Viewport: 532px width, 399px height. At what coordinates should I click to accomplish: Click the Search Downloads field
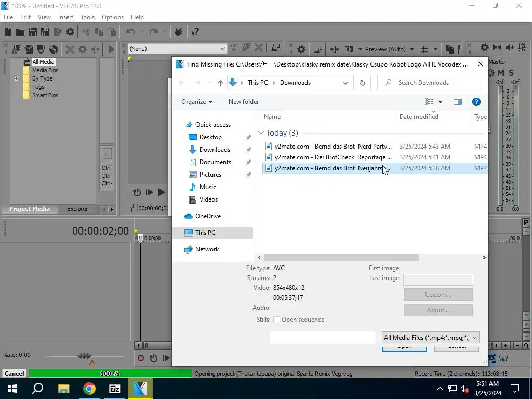pyautogui.click(x=430, y=83)
